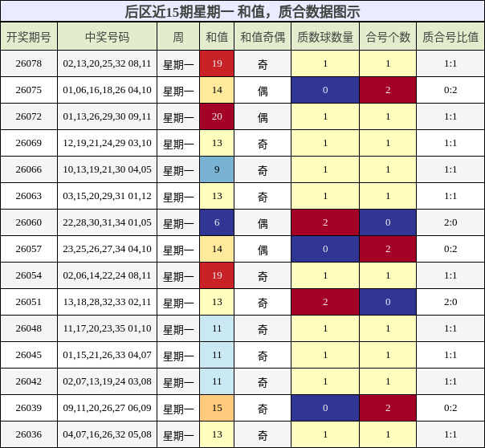
Task: Click 偶 parity cell in row 26075
Action: [x=263, y=91]
